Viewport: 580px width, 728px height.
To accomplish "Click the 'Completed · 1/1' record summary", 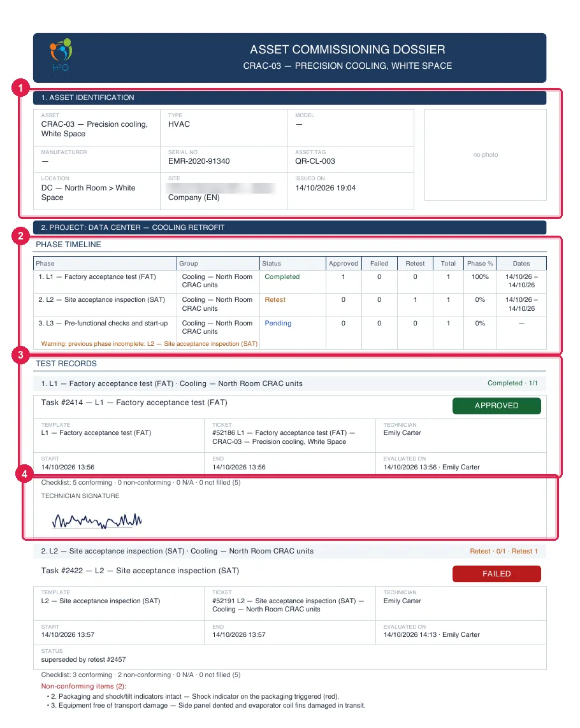I will point(512,383).
